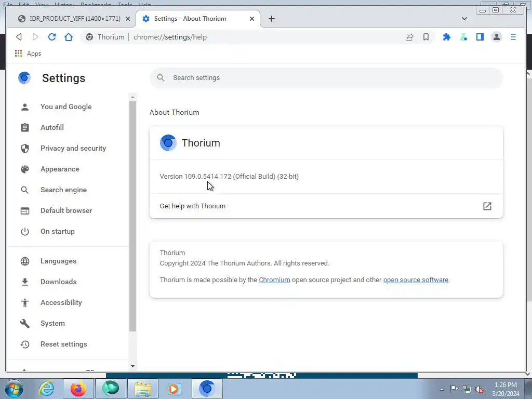Open the Chrome Labs flask icon

pos(463,37)
